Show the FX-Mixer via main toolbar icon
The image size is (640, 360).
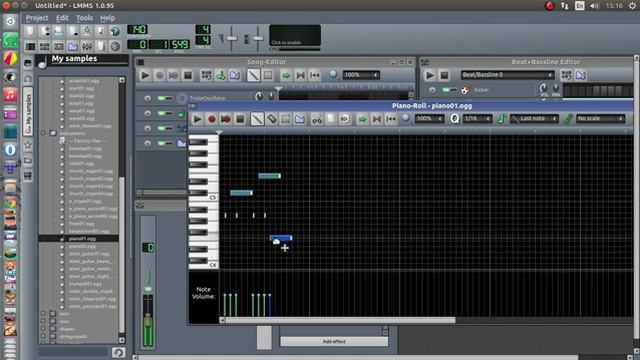click(x=87, y=47)
